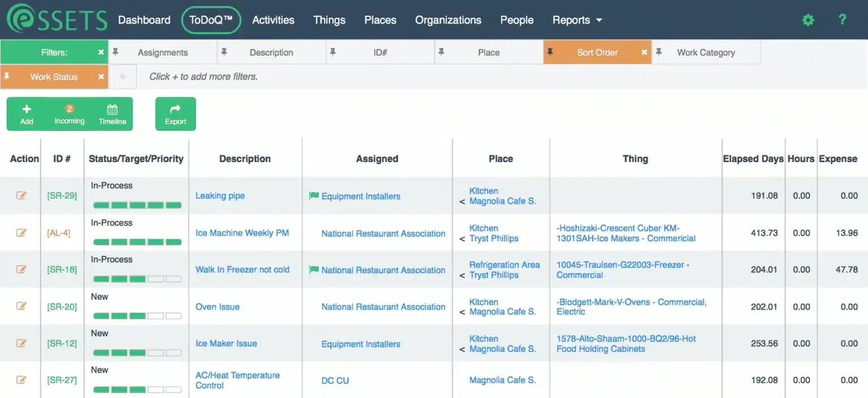Image resolution: width=868 pixels, height=398 pixels.
Task: Add a new item with Add button
Action: (x=27, y=114)
